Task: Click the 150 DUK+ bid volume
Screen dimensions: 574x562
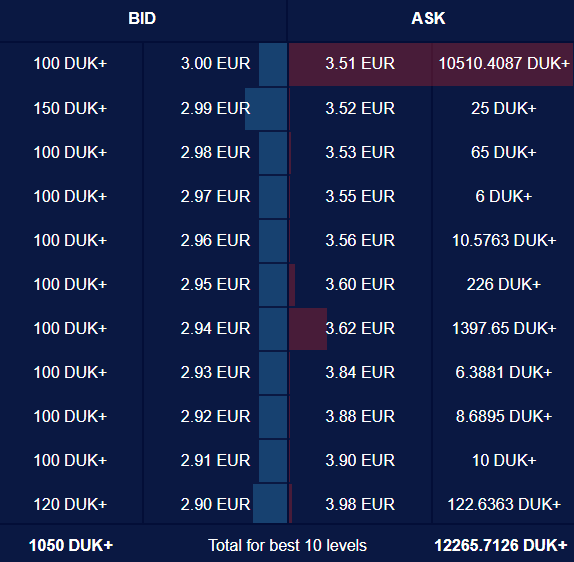Action: pos(70,108)
